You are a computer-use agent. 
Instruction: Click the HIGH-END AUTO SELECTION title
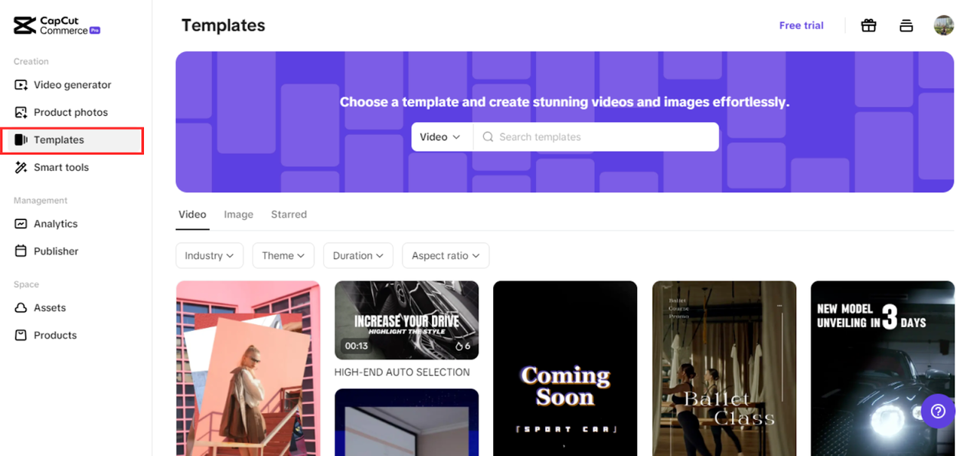tap(402, 372)
